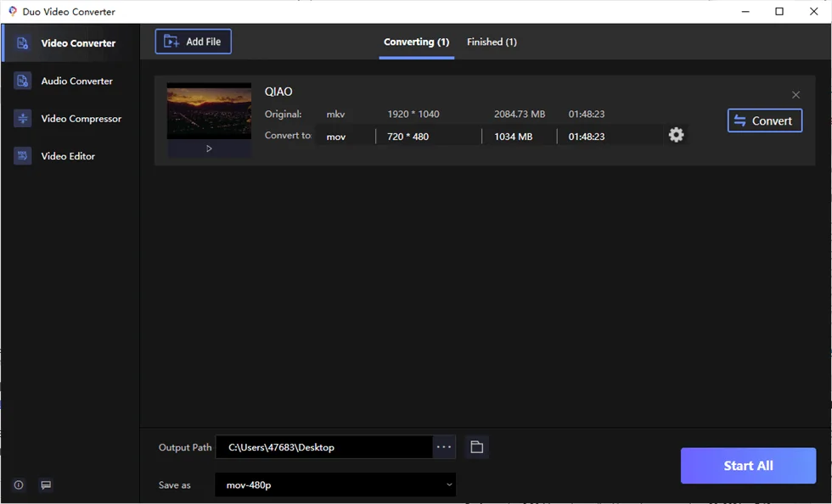Click the Convert button for QIAO

click(x=764, y=120)
